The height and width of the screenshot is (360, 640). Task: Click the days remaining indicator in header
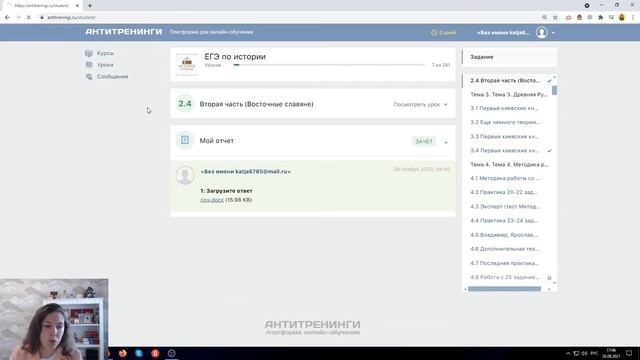[443, 33]
